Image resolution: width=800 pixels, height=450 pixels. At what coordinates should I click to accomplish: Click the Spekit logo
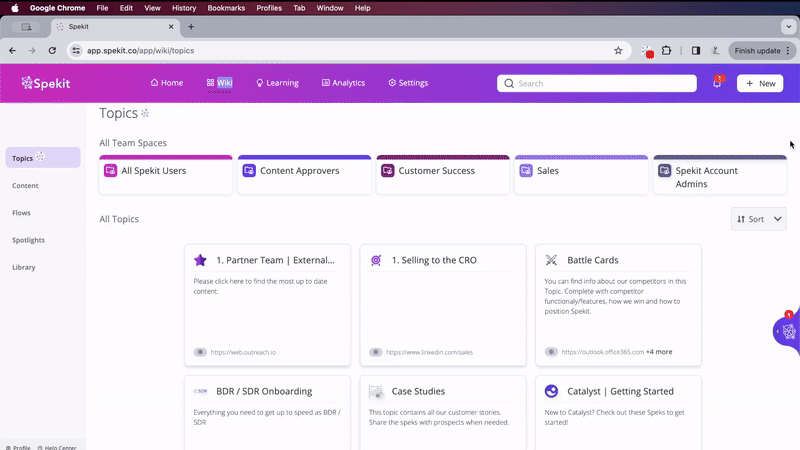click(x=45, y=83)
